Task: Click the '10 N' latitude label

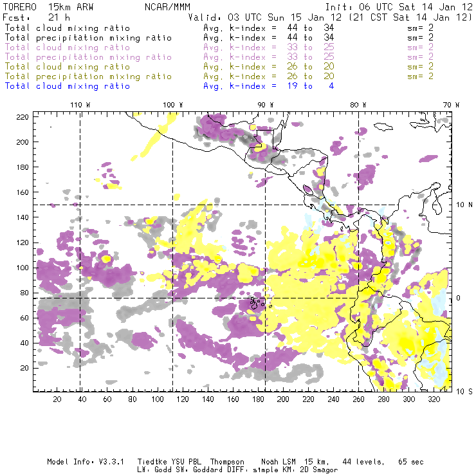Action: tap(464, 205)
